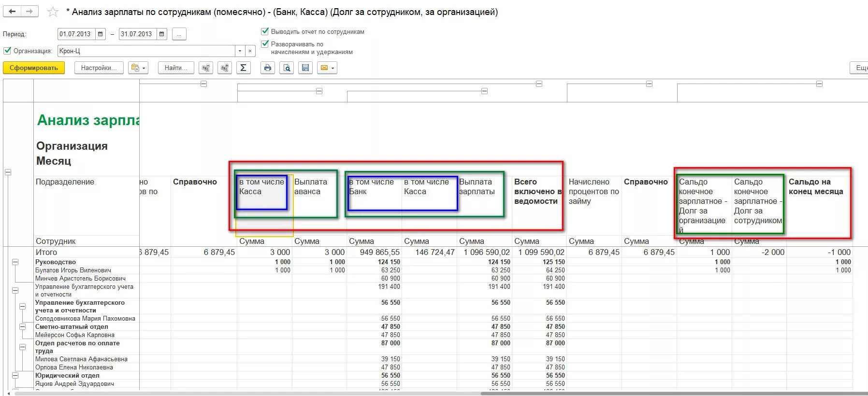Click the Сотрудник header cell
The height and width of the screenshot is (396, 868).
coord(87,241)
